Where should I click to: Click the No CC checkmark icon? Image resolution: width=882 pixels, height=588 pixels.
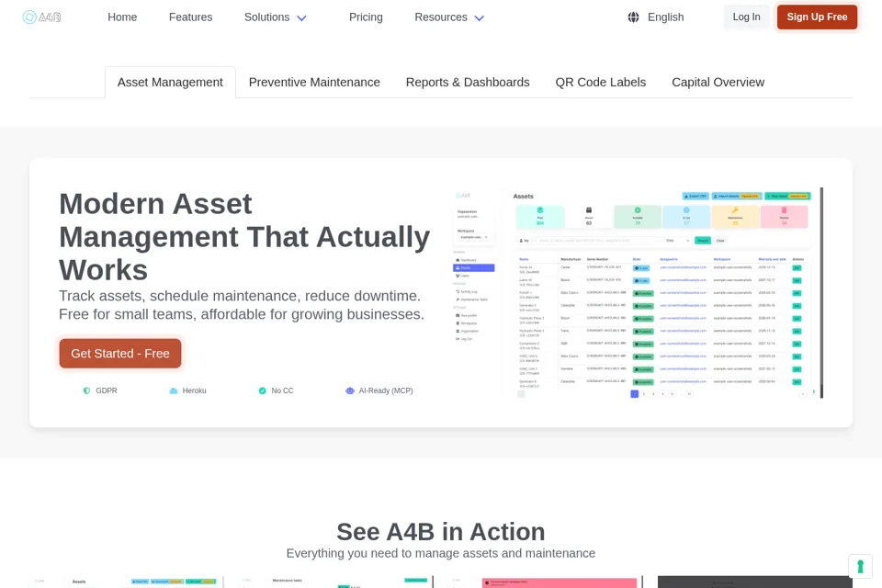point(262,390)
